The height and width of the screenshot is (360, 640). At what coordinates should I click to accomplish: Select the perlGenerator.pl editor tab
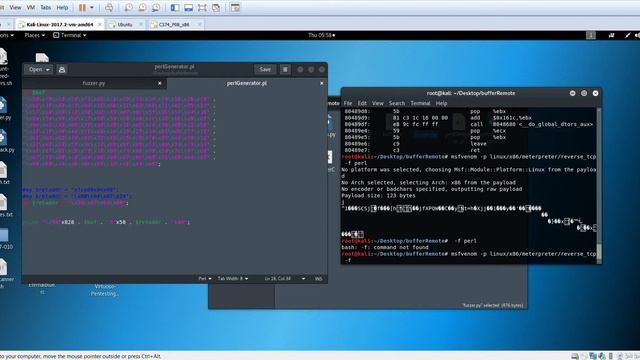pyautogui.click(x=247, y=83)
